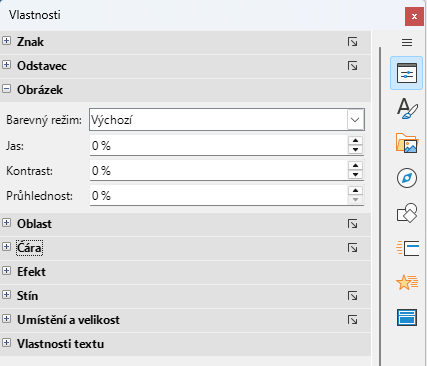Expand the Efekt section
This screenshot has height=366, width=427.
tap(6, 271)
